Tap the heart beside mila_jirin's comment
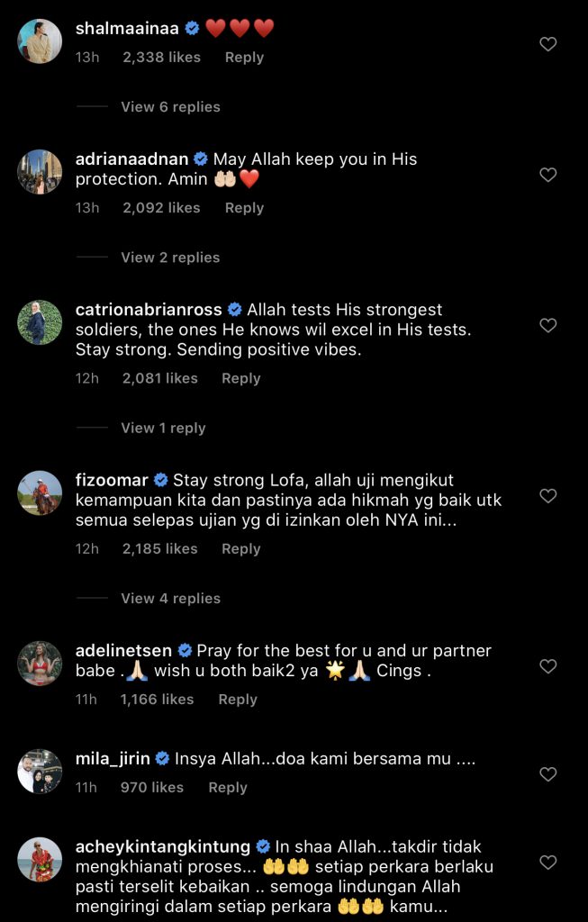Viewport: 588px width, 922px height. pyautogui.click(x=547, y=774)
